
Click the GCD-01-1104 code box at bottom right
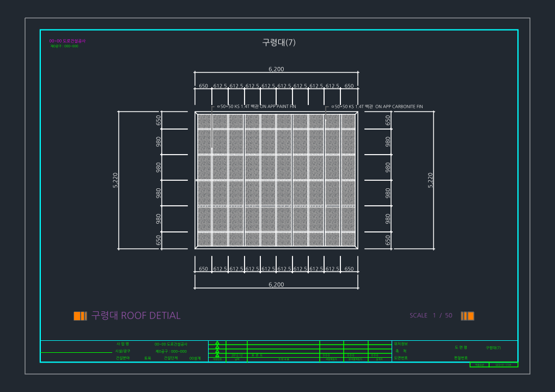point(503,365)
